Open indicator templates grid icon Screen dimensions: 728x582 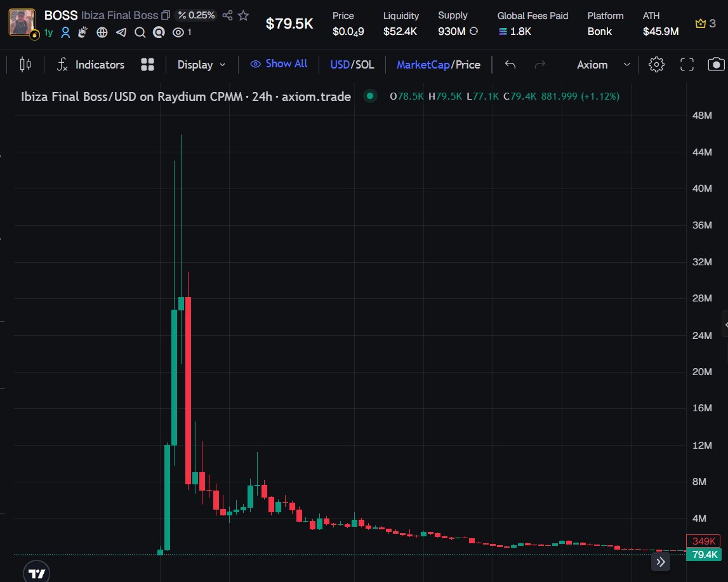coord(147,65)
